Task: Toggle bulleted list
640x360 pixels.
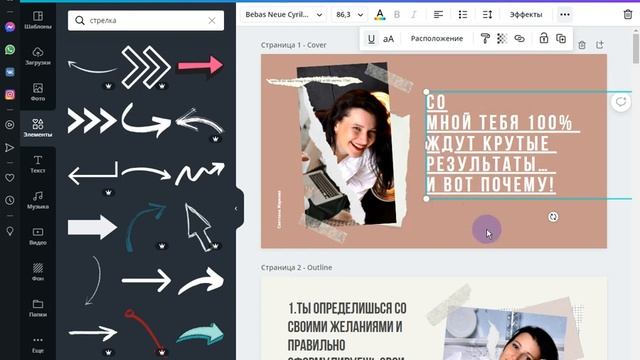Action: 462,15
